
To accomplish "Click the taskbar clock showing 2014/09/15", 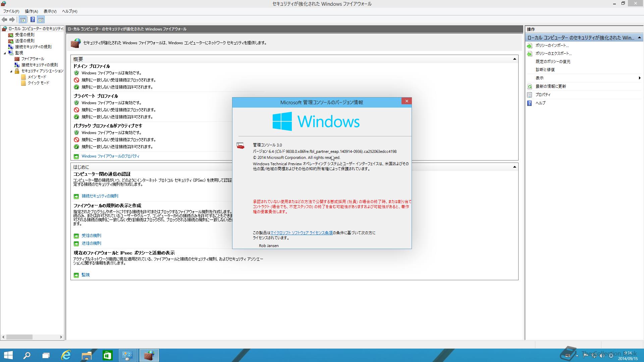I will click(x=628, y=356).
